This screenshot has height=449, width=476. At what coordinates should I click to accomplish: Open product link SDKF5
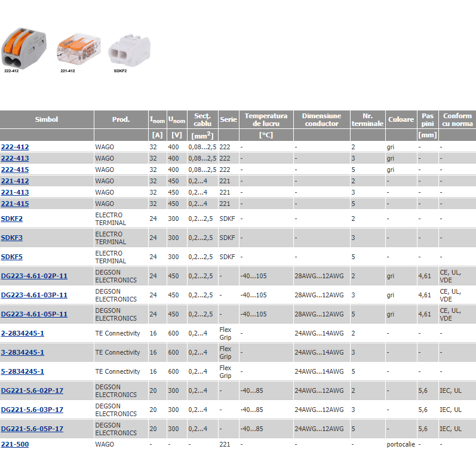(x=12, y=257)
